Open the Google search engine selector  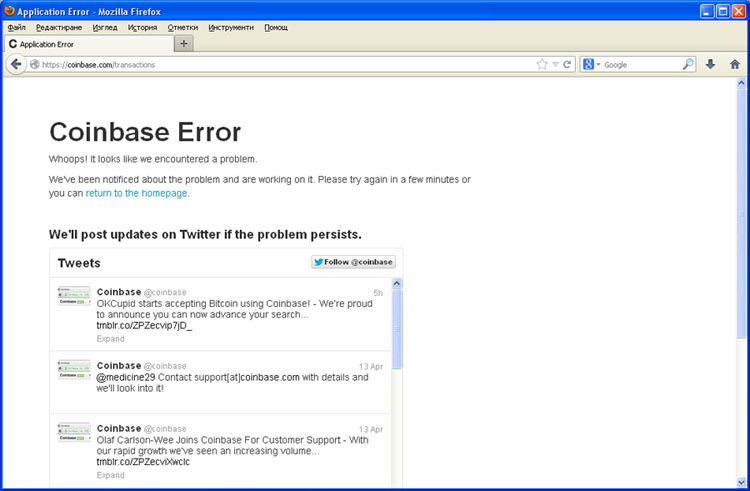(591, 64)
